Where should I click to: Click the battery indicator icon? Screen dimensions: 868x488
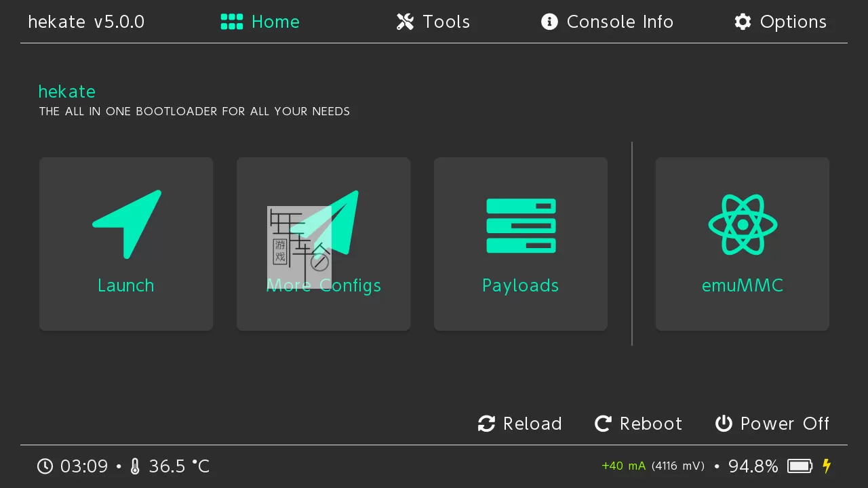tap(800, 466)
